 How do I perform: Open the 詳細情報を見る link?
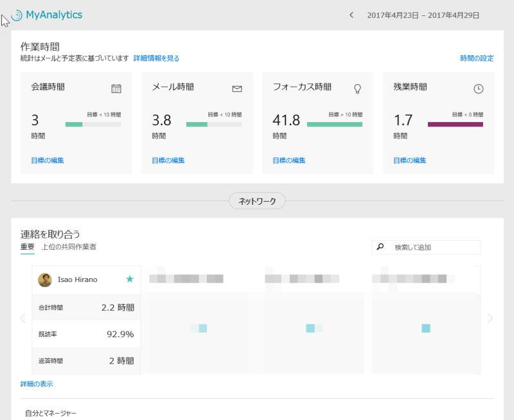(x=156, y=58)
